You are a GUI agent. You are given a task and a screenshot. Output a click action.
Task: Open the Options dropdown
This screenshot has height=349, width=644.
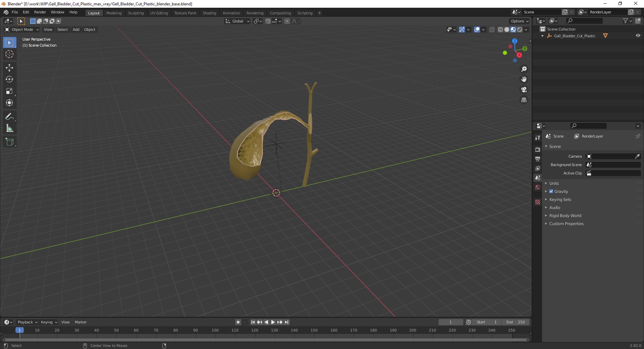coord(520,21)
